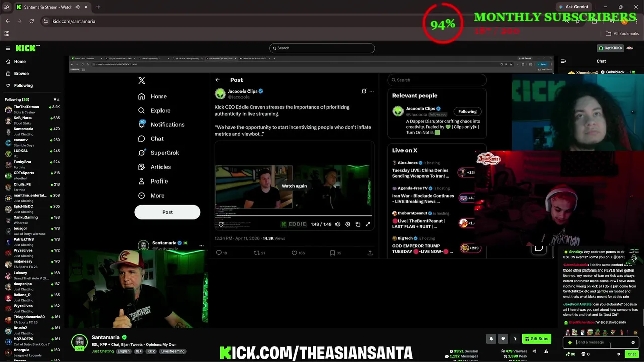Click the Gift Subs button
Viewport: 644px width, 362px height.
click(536, 339)
